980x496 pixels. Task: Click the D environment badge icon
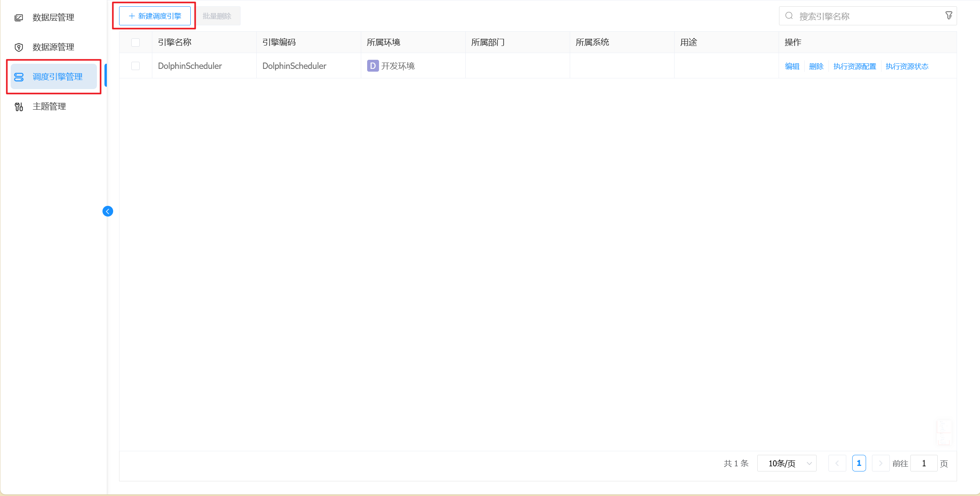[373, 66]
